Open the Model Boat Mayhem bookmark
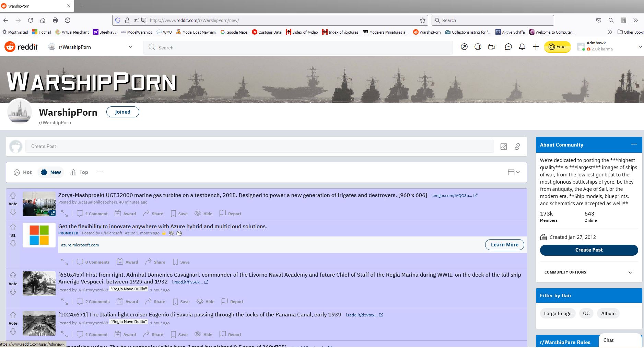This screenshot has height=348, width=644. tap(196, 32)
